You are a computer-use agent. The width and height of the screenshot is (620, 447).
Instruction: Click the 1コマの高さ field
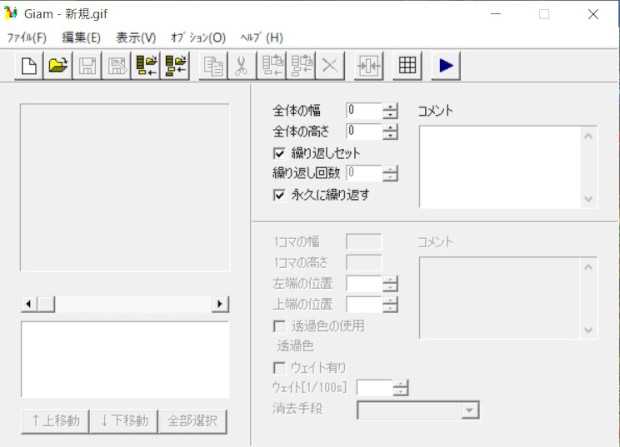coord(364,263)
